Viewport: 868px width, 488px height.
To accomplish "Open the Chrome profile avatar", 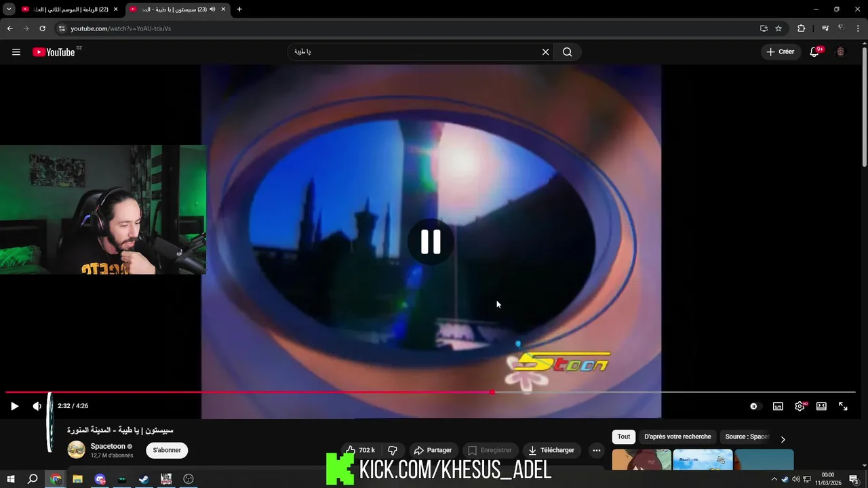I will 842,28.
